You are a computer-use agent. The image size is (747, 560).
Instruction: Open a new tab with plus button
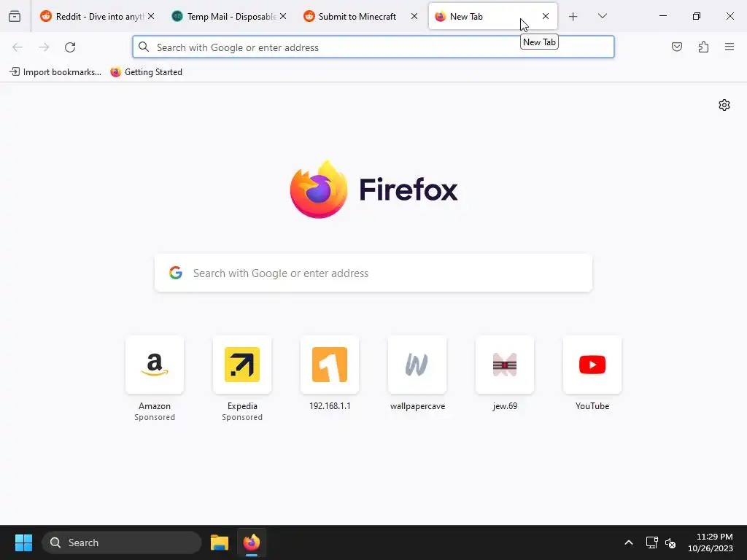(x=573, y=17)
